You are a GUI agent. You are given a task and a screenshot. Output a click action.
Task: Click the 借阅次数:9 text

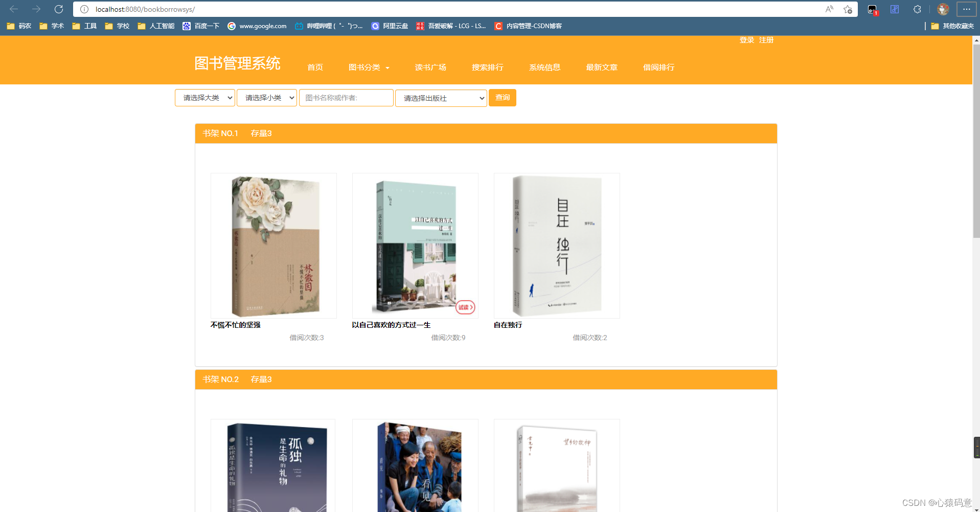pos(448,338)
